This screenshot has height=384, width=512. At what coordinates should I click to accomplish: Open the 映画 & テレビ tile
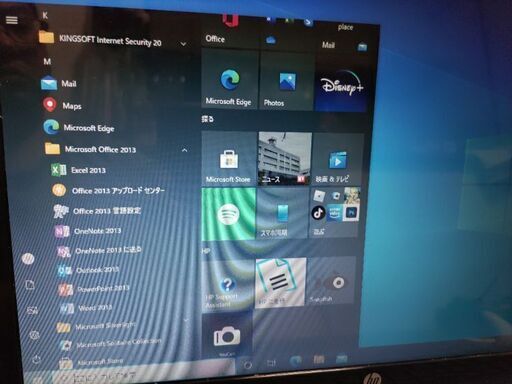tap(337, 159)
